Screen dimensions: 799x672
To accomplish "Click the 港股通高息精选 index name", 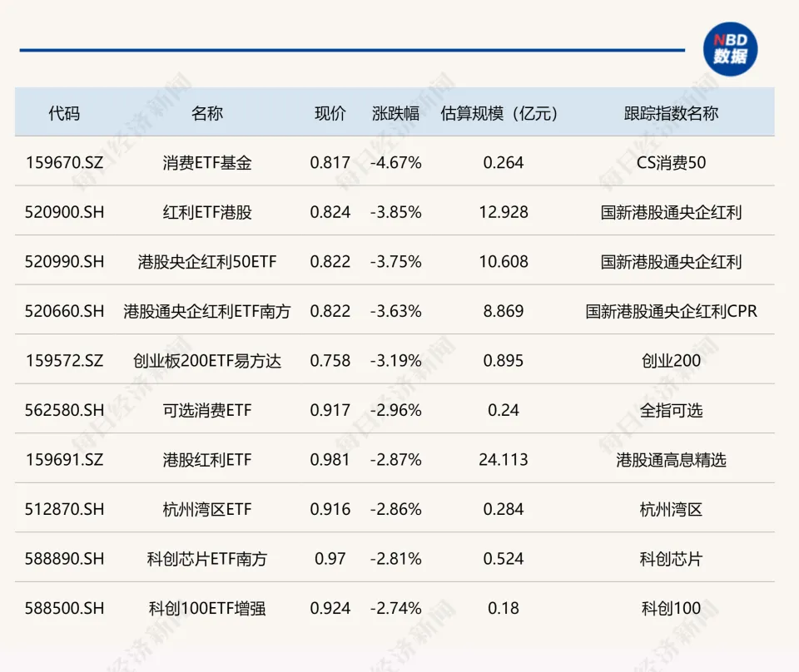I will [x=671, y=460].
